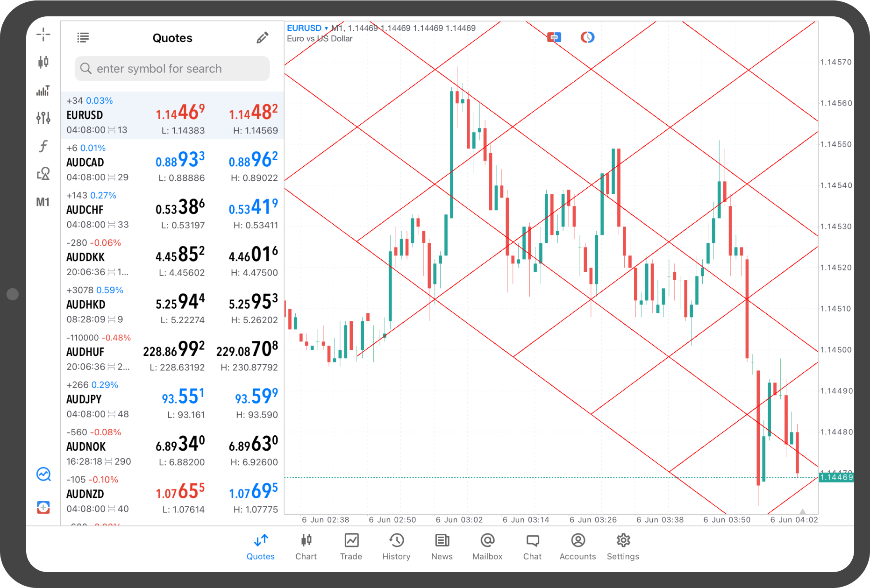Open EURUSD symbol dropdown on chart
This screenshot has height=588, width=870.
(x=307, y=28)
